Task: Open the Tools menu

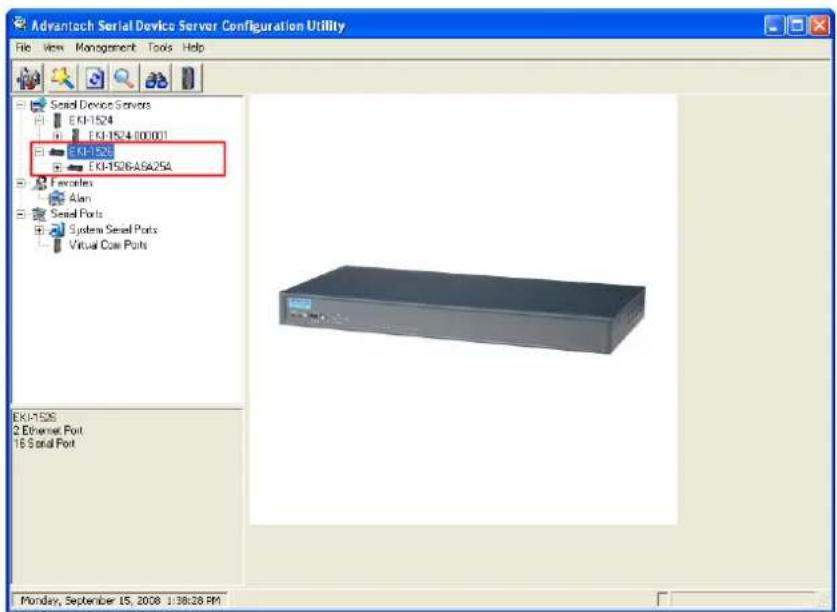Action: pos(160,48)
